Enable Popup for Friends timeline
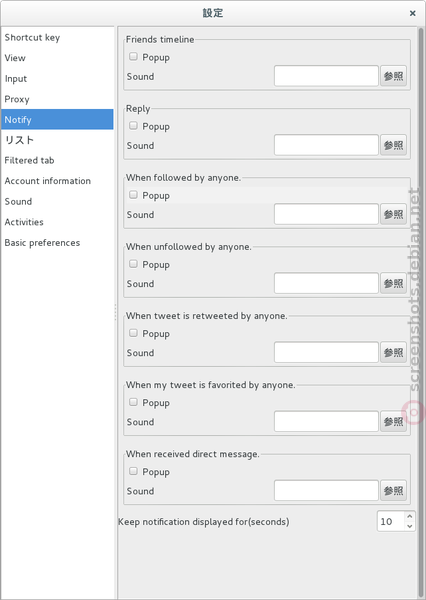The height and width of the screenshot is (600, 426). point(133,57)
